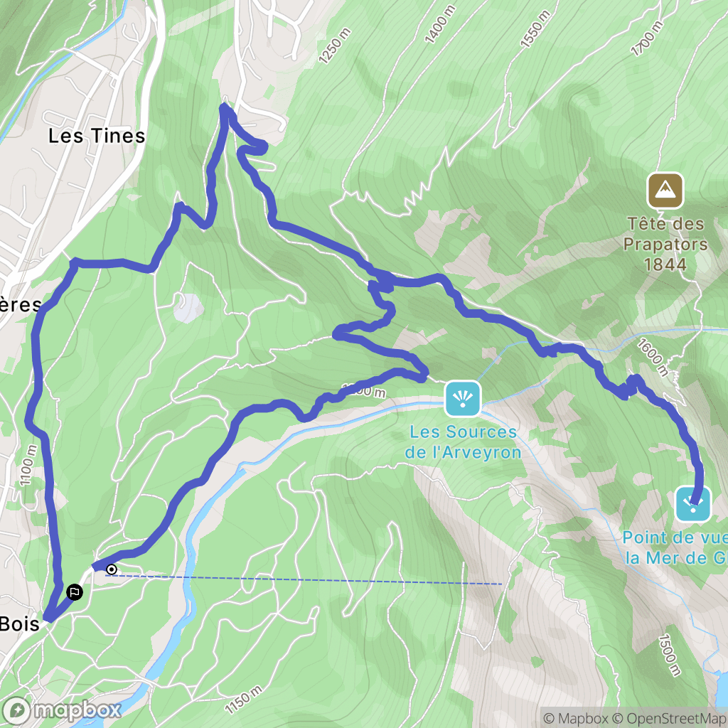Select the Tête des Prapators 1844 text label

(x=665, y=245)
